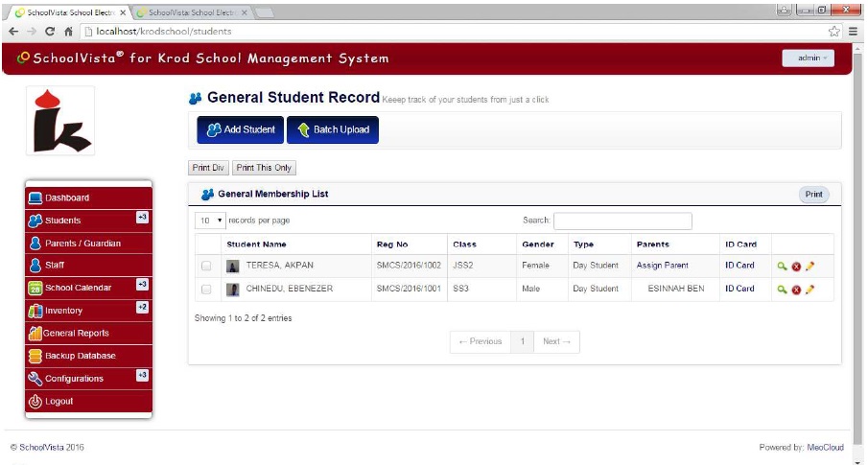The width and height of the screenshot is (868, 465).
Task: Click into the Search input field
Action: coord(622,221)
